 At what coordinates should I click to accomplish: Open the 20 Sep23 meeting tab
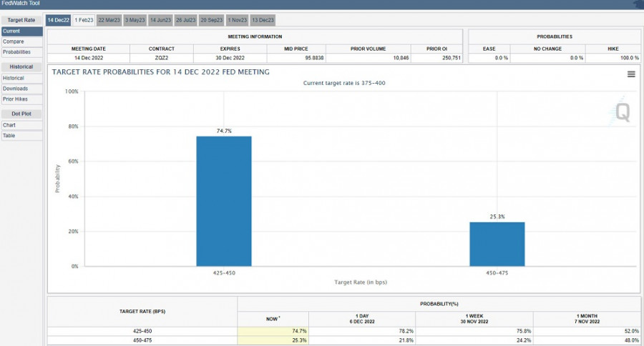point(212,20)
